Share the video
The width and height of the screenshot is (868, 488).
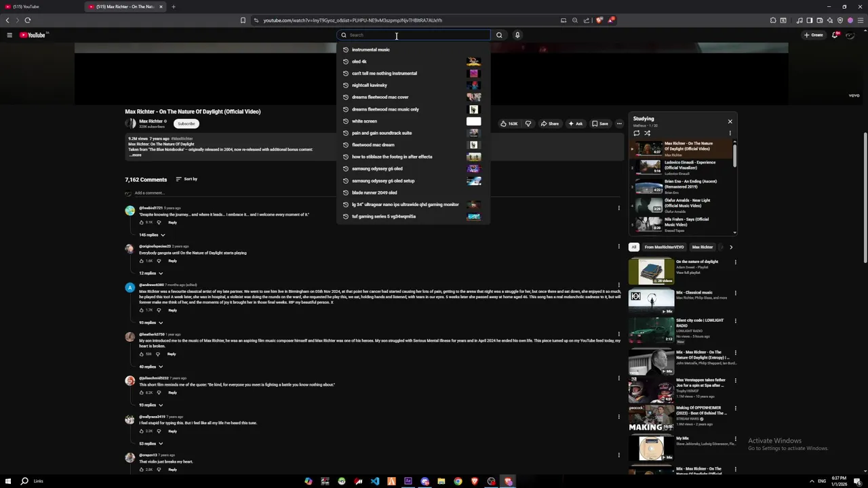coord(550,123)
